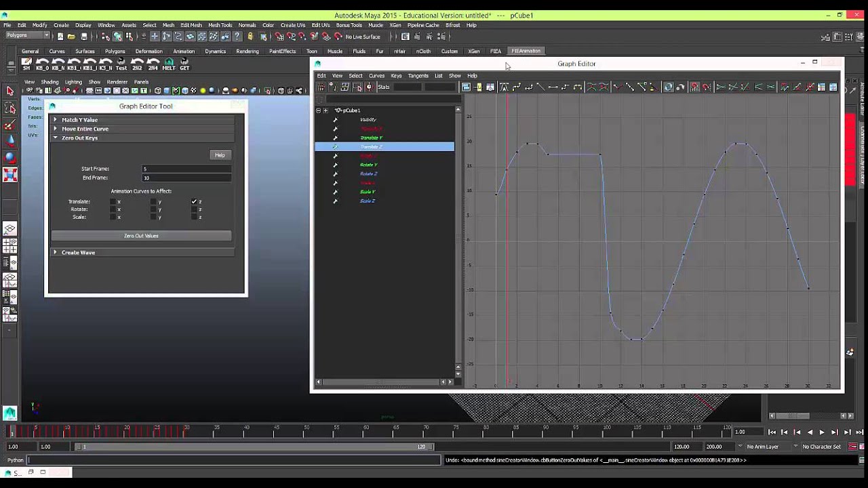868x488 pixels.
Task: Click the Python command line input
Action: tap(234, 460)
